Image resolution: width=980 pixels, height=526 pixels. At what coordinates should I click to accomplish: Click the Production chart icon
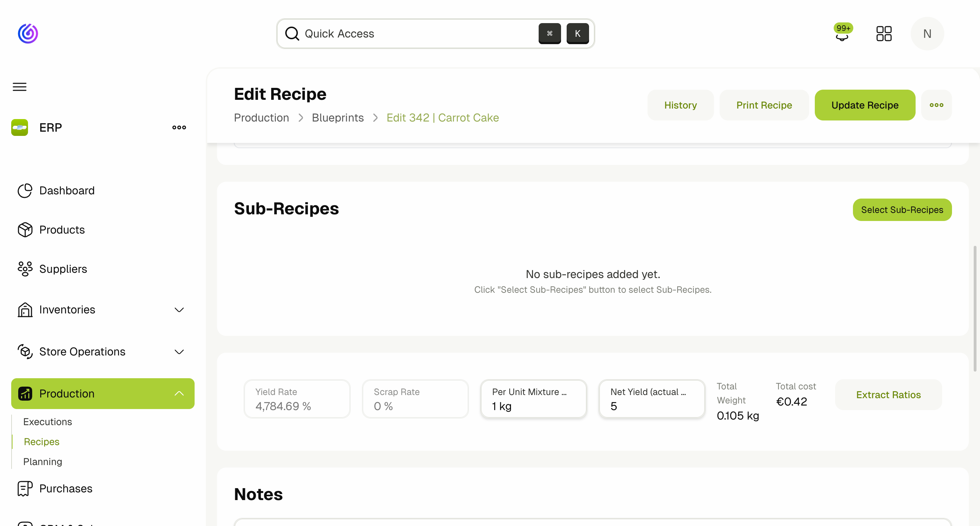[x=25, y=394]
